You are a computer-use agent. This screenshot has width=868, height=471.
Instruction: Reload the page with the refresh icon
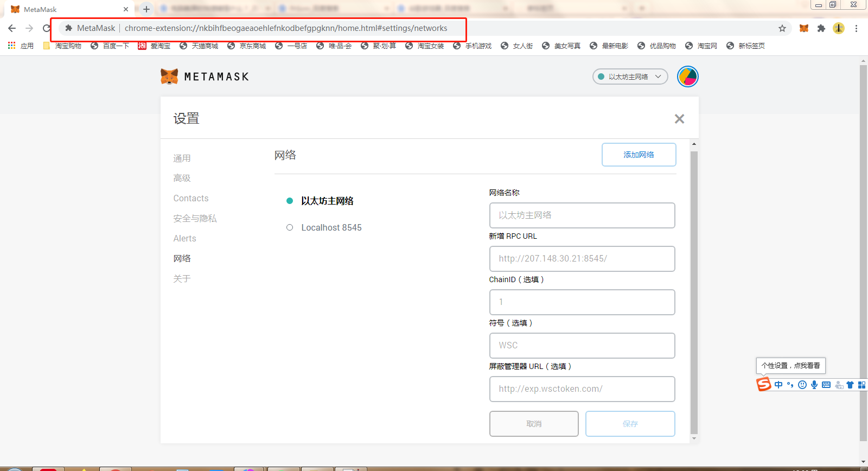47,28
